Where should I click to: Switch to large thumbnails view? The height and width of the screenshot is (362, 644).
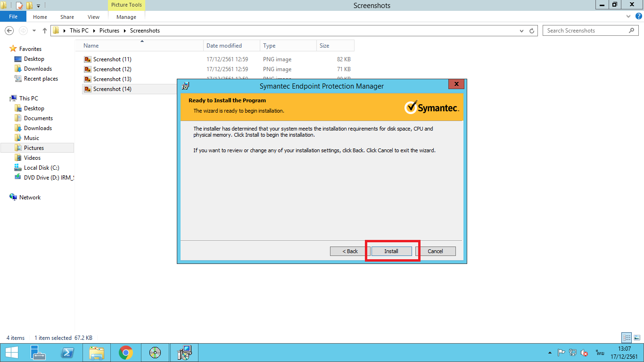[636, 337]
